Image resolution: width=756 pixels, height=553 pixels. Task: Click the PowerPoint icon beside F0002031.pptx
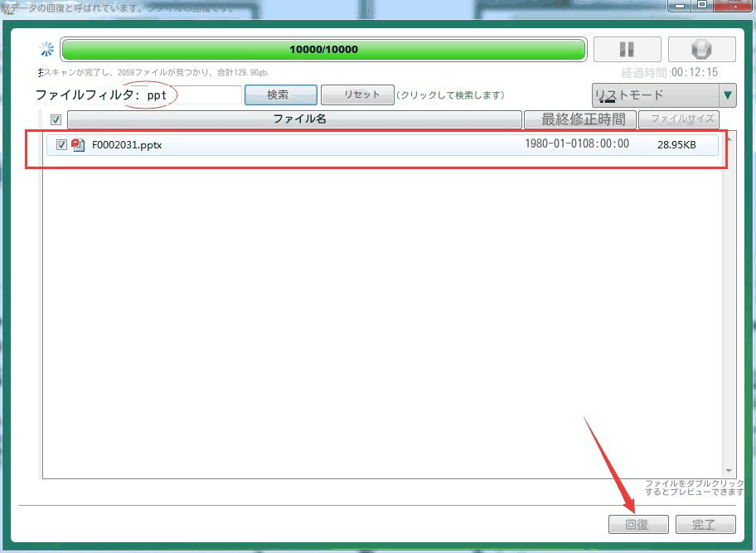(x=78, y=144)
